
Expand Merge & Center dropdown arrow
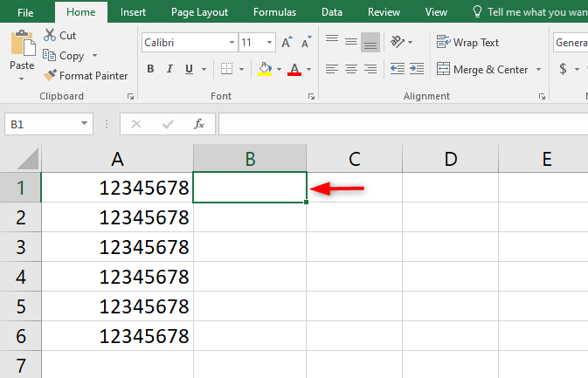538,69
